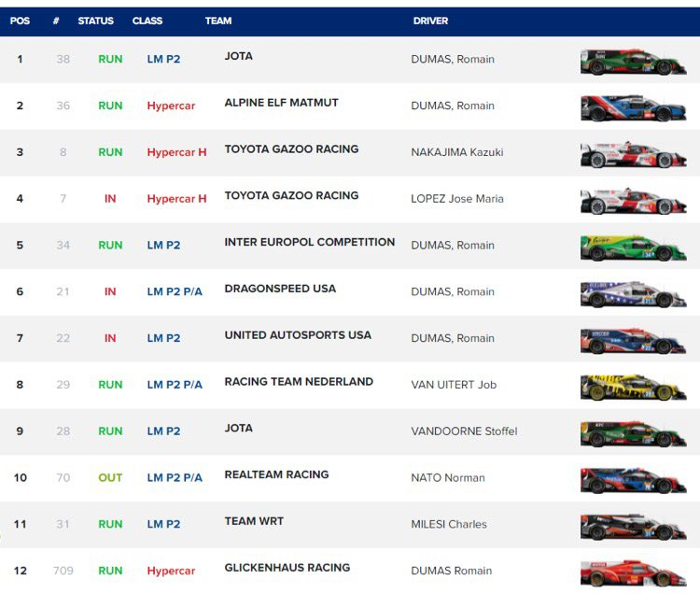Click UNITED AUTOSPORTS USA team name
Viewport: 700px width, 594px height.
point(298,334)
